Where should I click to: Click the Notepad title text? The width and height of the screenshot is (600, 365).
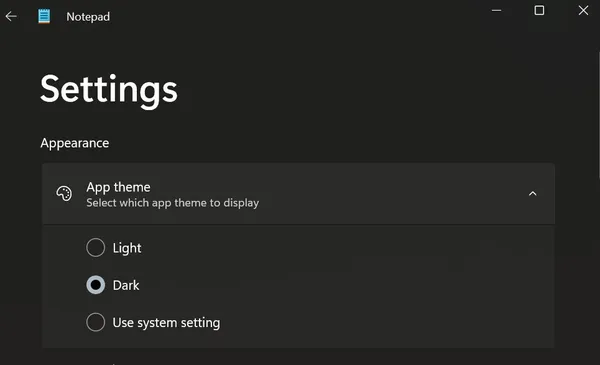tap(88, 16)
